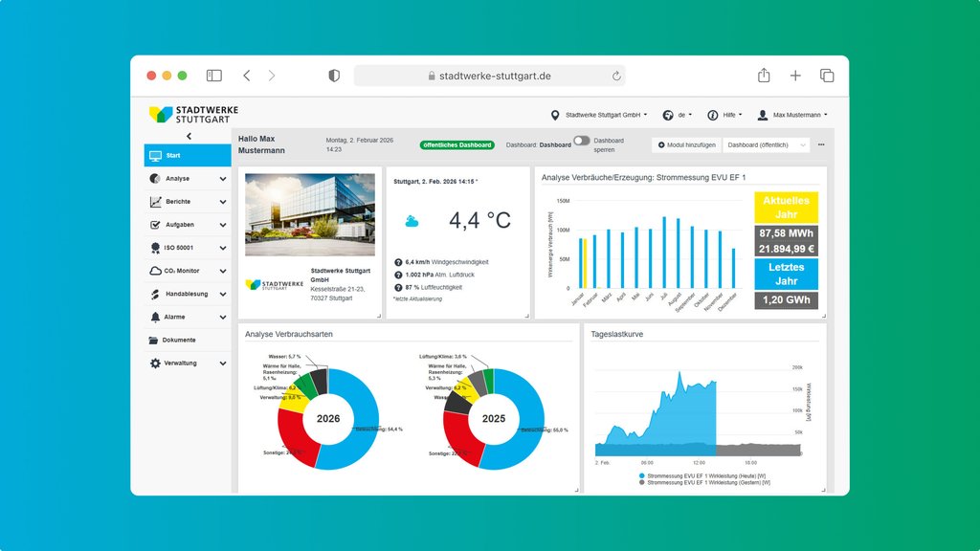Expand the Handablesung submenu chevron
The width and height of the screenshot is (980, 551).
pos(222,295)
